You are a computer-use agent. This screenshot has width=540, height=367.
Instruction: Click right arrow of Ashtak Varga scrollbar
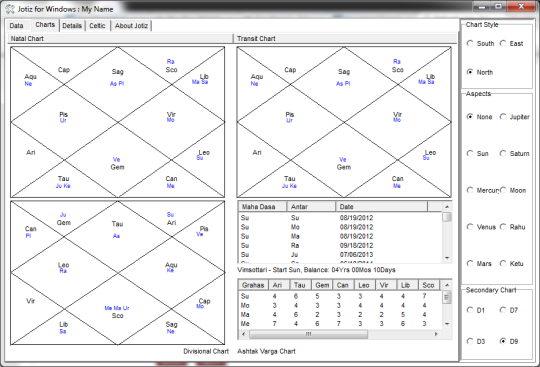[x=436, y=334]
